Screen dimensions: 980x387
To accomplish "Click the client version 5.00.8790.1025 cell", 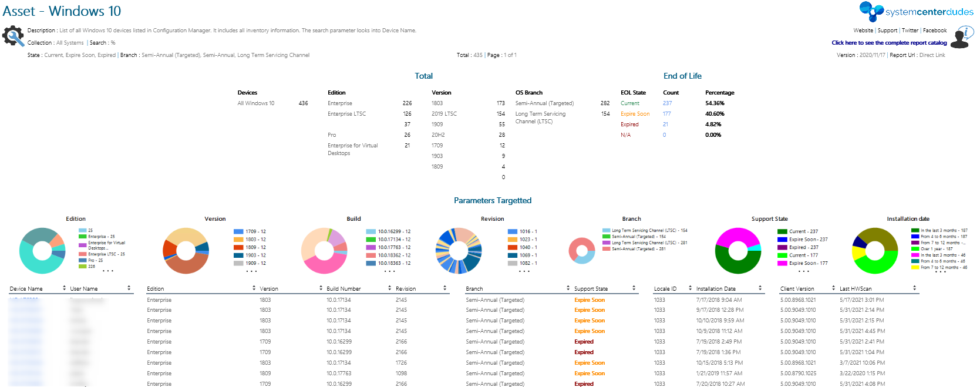I will [798, 373].
